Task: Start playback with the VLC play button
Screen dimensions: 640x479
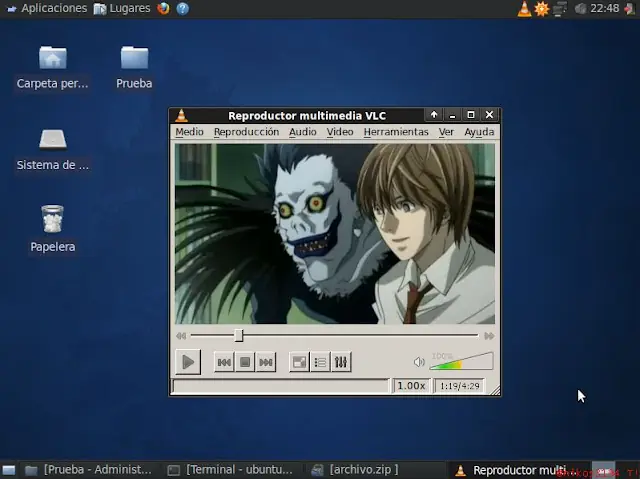Action: tap(188, 362)
